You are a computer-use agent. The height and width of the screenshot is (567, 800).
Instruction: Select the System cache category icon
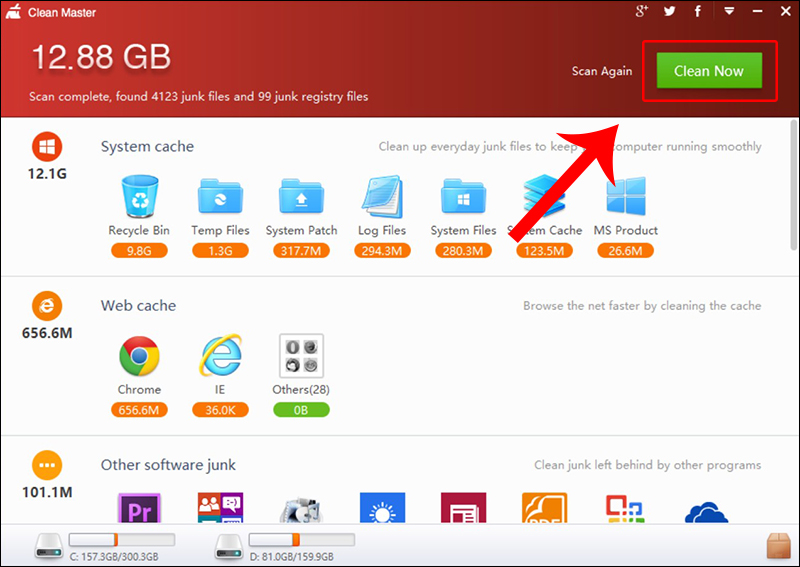pos(47,147)
